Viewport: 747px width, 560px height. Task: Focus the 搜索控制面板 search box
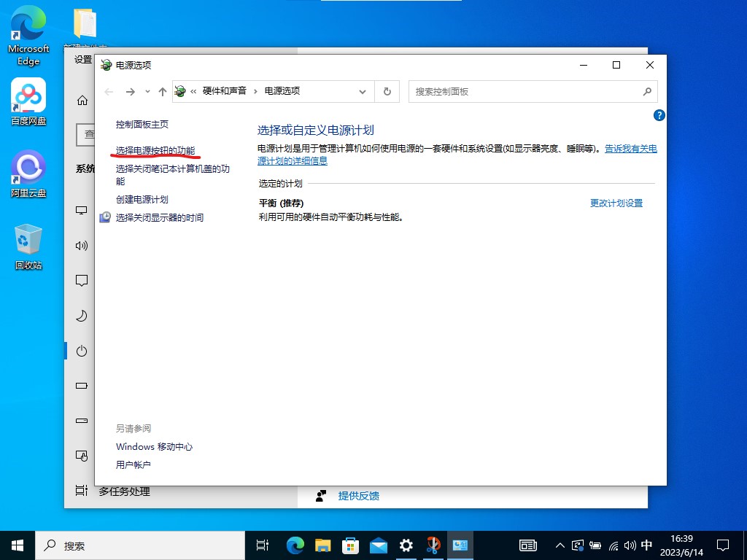[533, 91]
